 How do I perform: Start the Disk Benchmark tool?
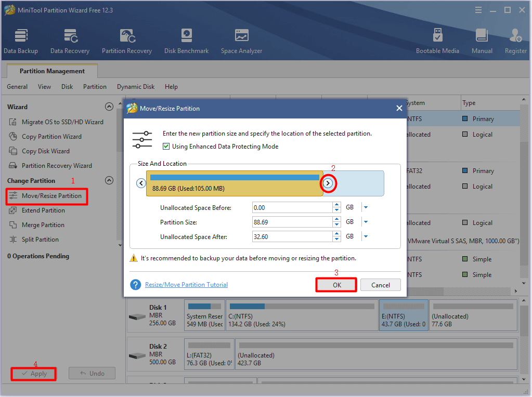(x=186, y=41)
